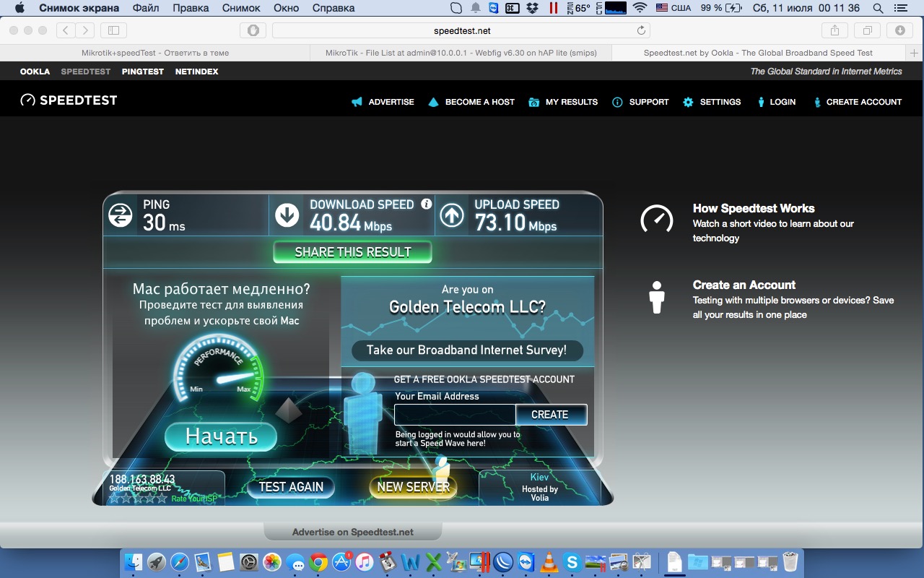
Task: Click the Safari share button
Action: (x=834, y=30)
